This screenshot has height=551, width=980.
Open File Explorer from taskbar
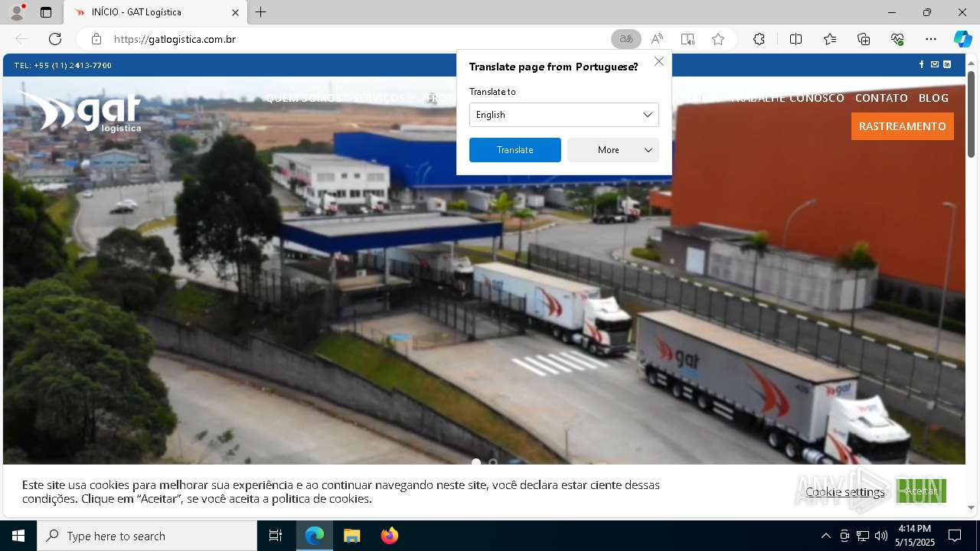[352, 536]
